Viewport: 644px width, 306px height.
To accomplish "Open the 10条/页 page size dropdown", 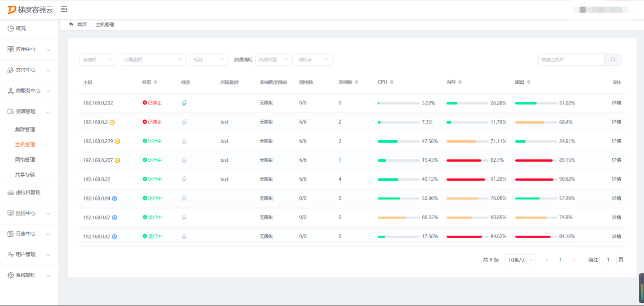I will (520, 260).
